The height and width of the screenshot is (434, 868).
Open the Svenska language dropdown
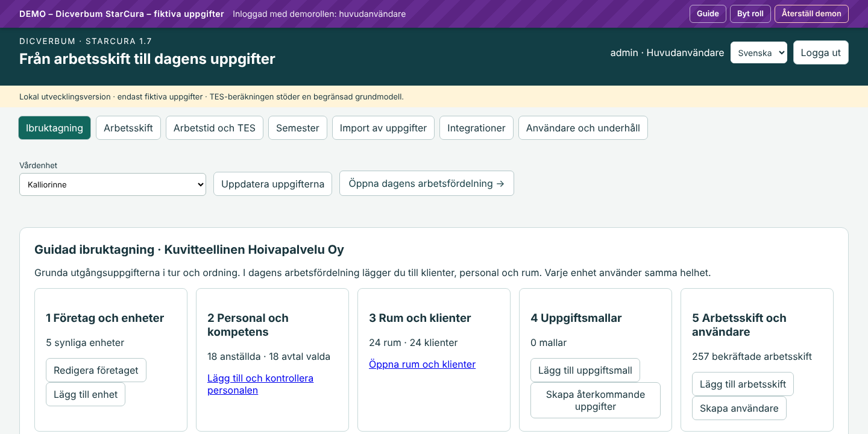pyautogui.click(x=759, y=52)
